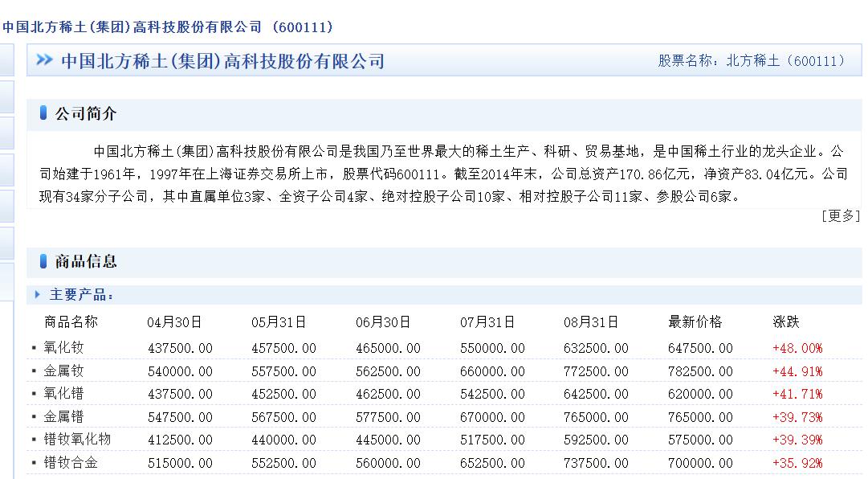The height and width of the screenshot is (479, 868).
Task: Click the 商品名称 column header
Action: click(x=71, y=321)
